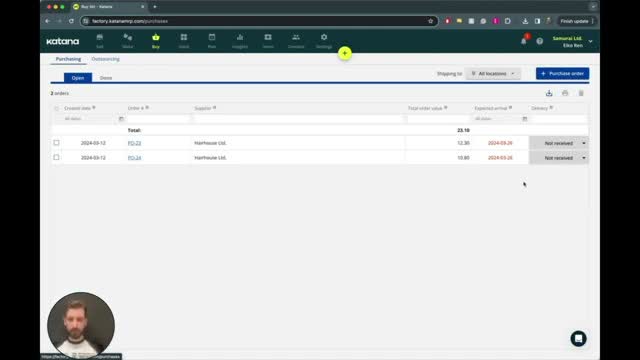This screenshot has height=360, width=640.
Task: Open the chat widget icon
Action: coord(578,339)
